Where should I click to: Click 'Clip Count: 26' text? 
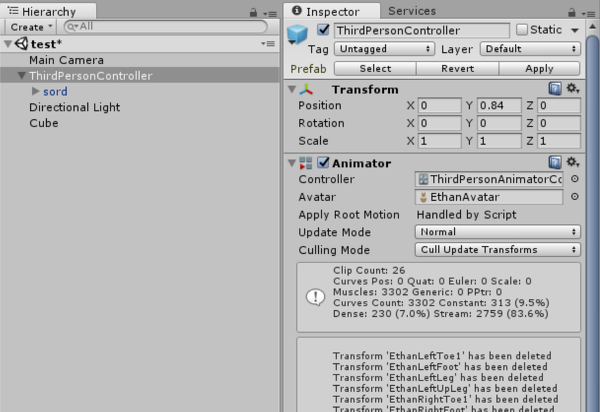pos(369,270)
